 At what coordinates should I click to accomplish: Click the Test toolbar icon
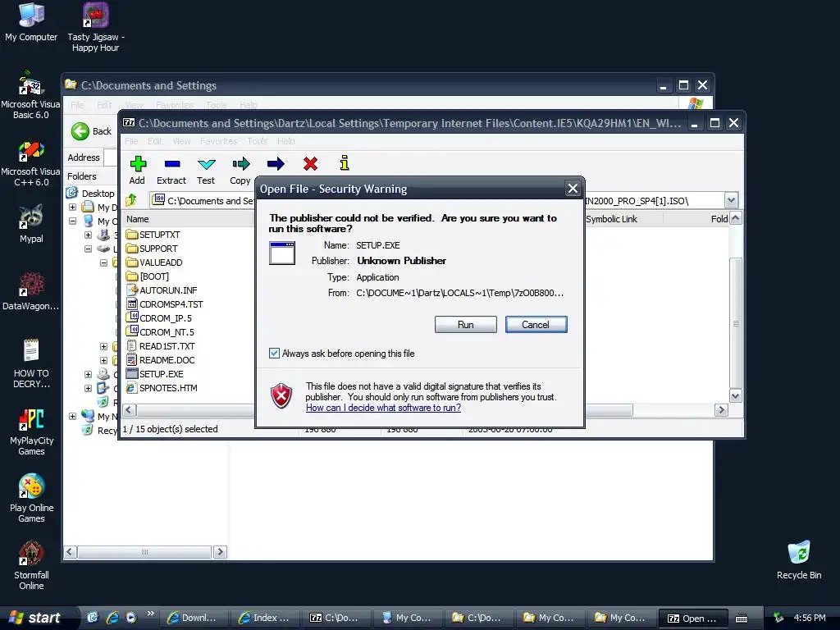point(206,164)
